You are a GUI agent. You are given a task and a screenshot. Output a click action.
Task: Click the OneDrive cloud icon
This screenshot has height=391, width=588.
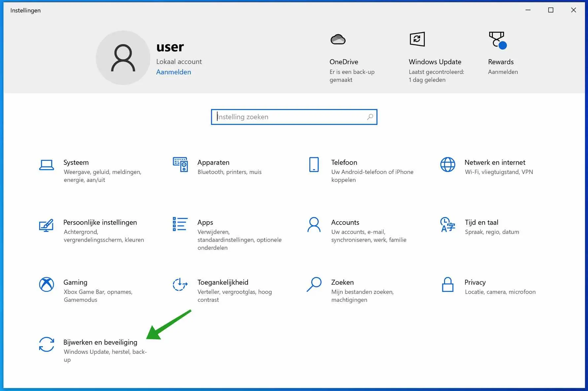coord(338,39)
